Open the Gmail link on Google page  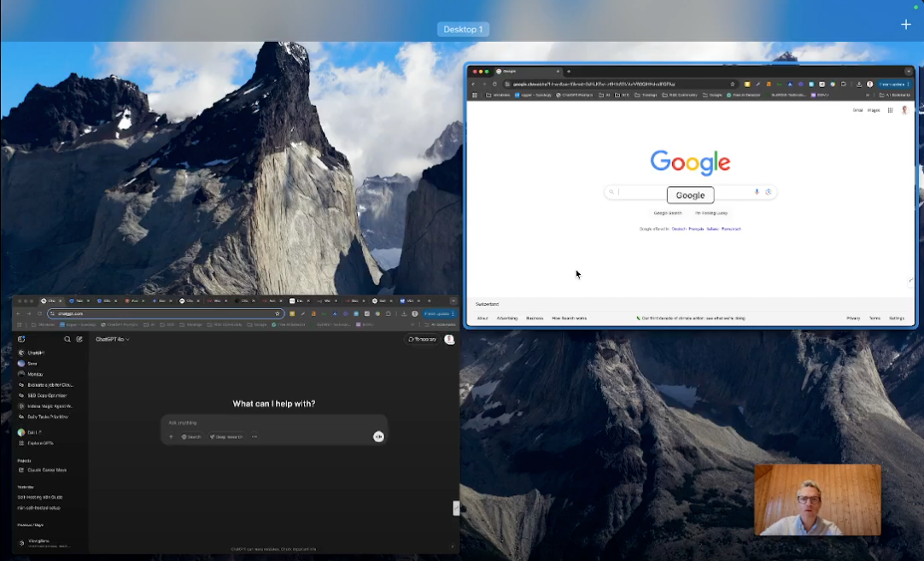[857, 110]
